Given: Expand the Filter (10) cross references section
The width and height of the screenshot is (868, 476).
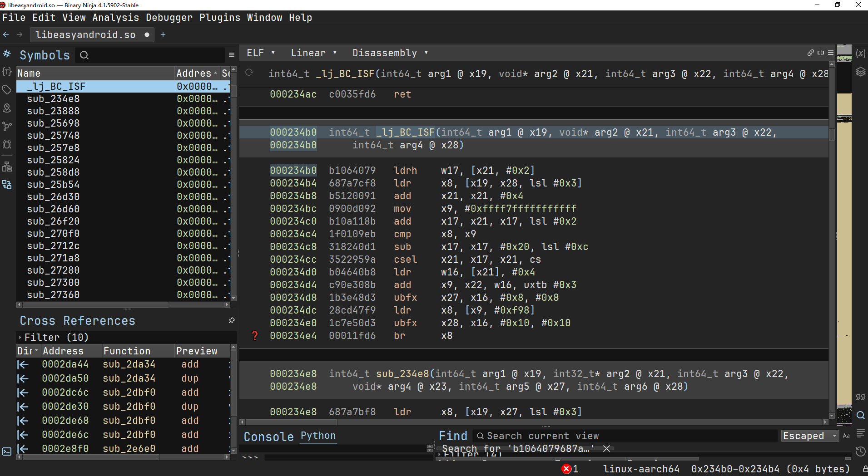Looking at the screenshot, I should (20, 337).
